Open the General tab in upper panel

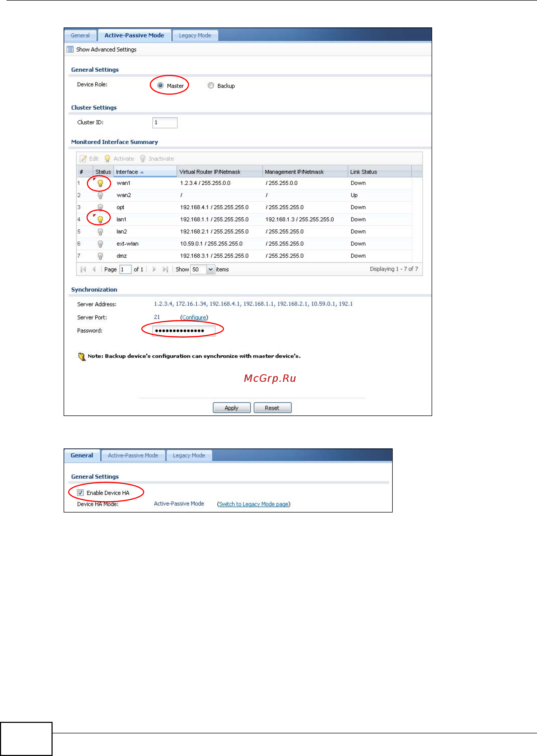[80, 35]
